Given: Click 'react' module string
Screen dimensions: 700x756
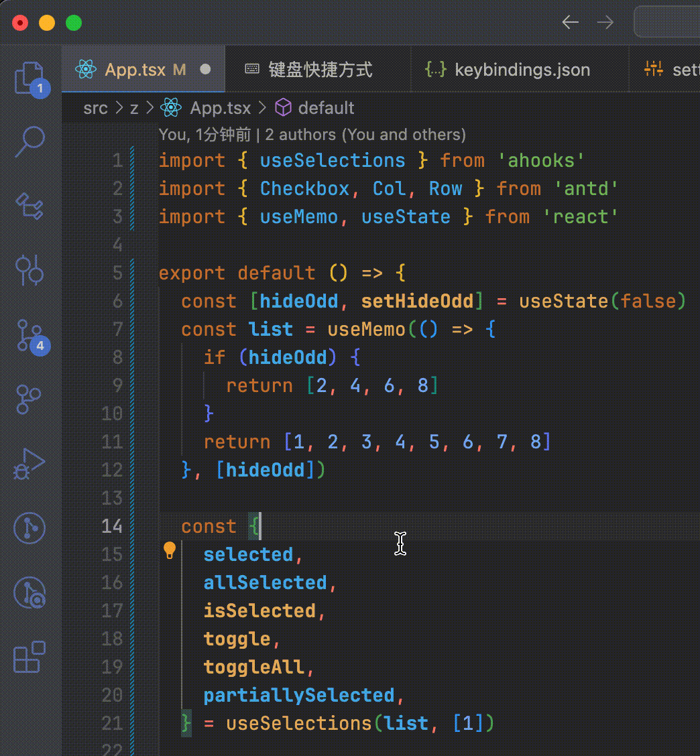Looking at the screenshot, I should tap(581, 216).
